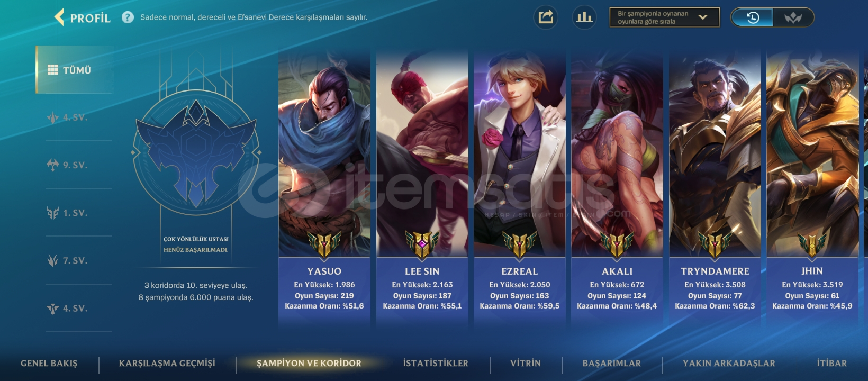Go back using the Profil arrow
This screenshot has width=868, height=381.
tap(60, 17)
